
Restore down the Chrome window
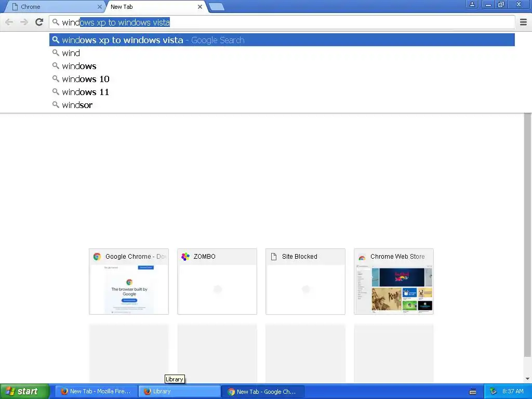501,4
